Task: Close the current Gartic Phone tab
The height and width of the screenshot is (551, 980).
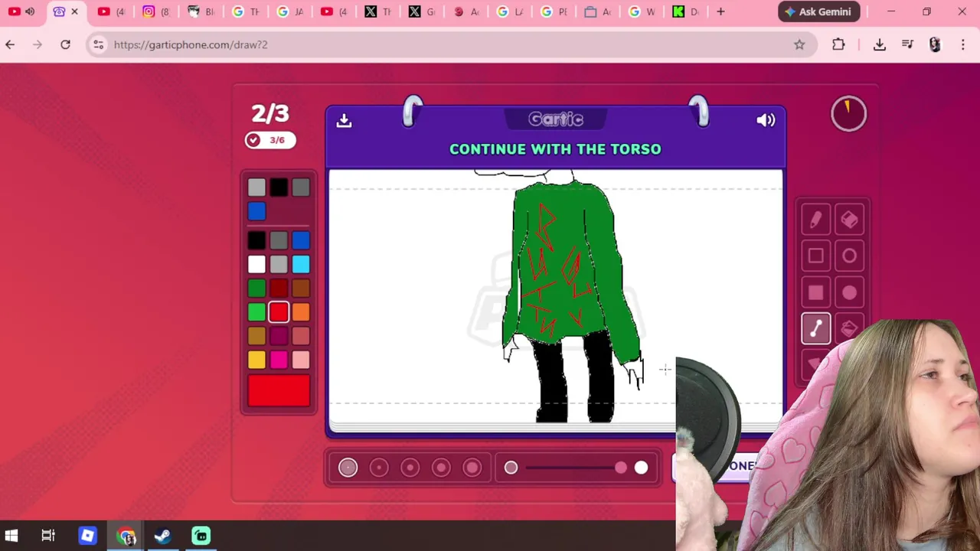Action: pyautogui.click(x=74, y=11)
